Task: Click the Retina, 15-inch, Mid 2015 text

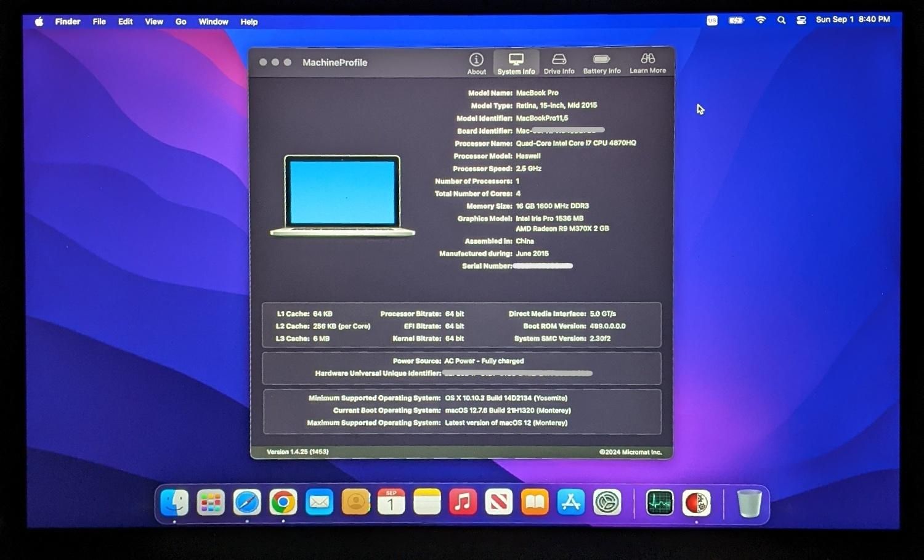Action: tap(556, 105)
